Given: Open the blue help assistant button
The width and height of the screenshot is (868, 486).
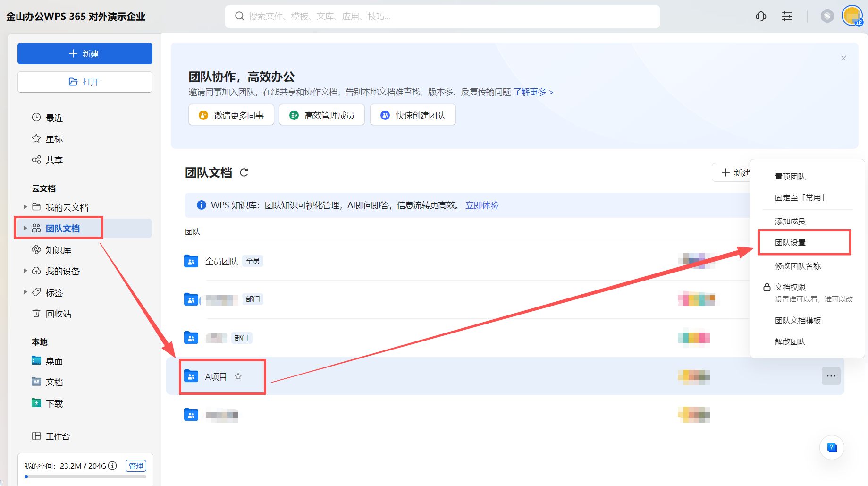Looking at the screenshot, I should pos(832,447).
